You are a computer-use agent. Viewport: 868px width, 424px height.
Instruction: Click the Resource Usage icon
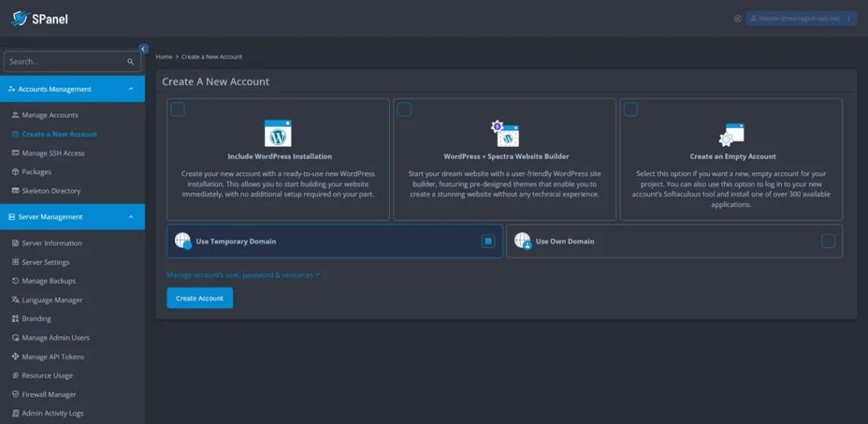(15, 375)
